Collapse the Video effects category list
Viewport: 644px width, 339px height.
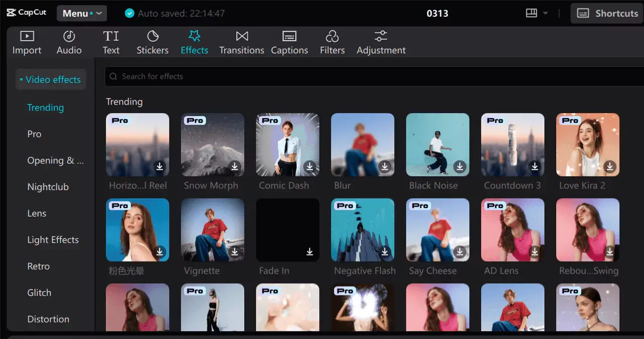click(50, 79)
